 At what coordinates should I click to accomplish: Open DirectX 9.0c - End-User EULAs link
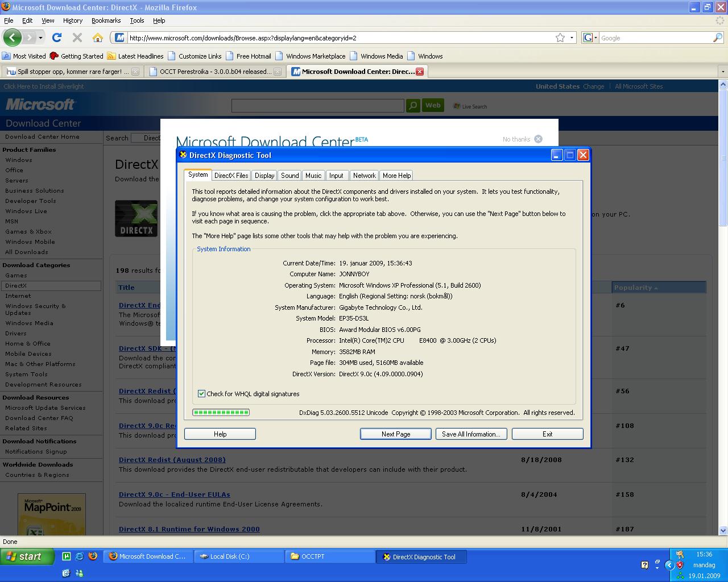click(x=174, y=494)
